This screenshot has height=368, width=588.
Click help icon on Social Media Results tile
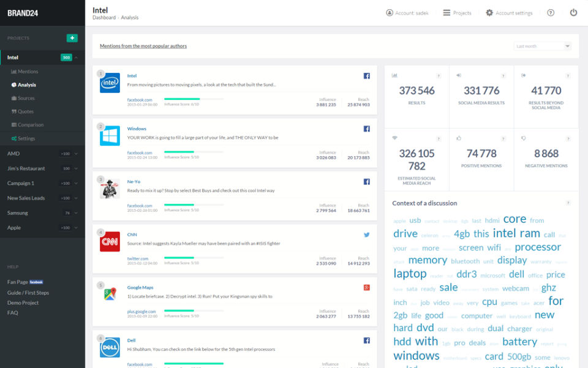click(503, 76)
